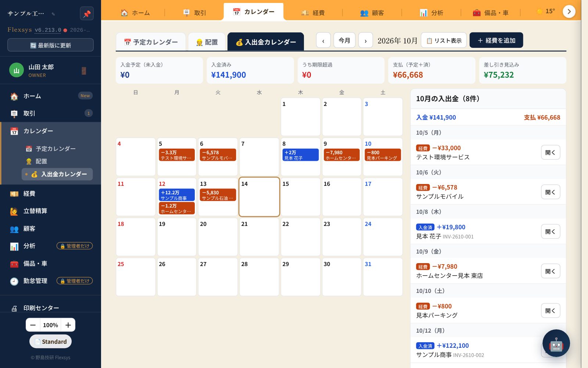Image resolution: width=588 pixels, height=368 pixels.
Task: Increase zoom with the plus button
Action: pos(68,325)
